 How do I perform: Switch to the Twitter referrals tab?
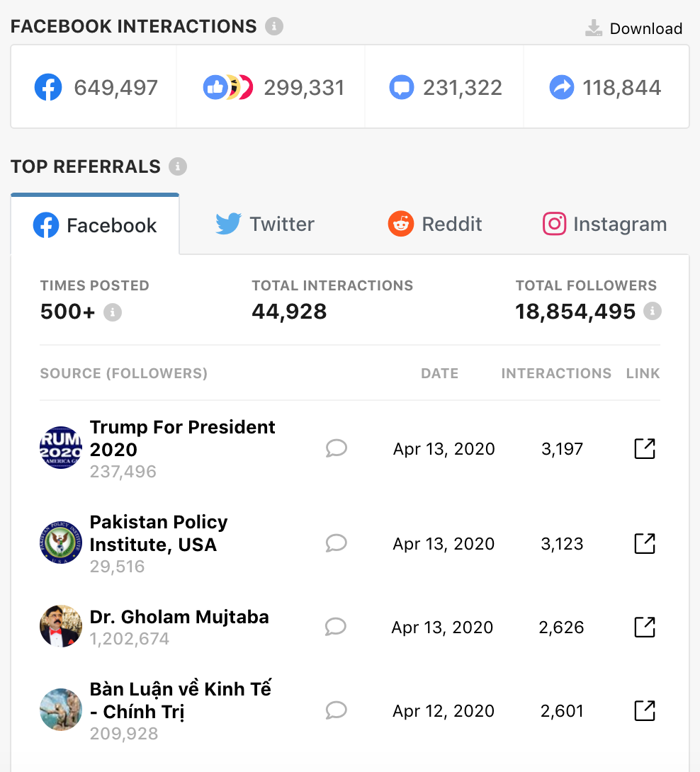(266, 225)
